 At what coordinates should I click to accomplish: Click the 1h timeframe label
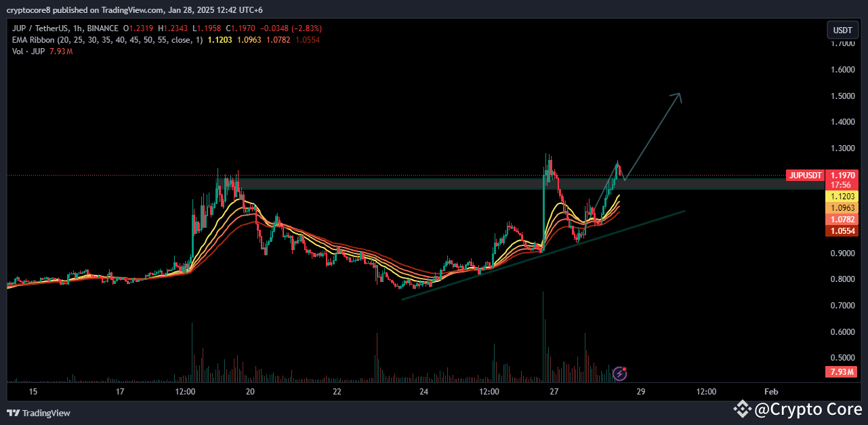pyautogui.click(x=77, y=28)
